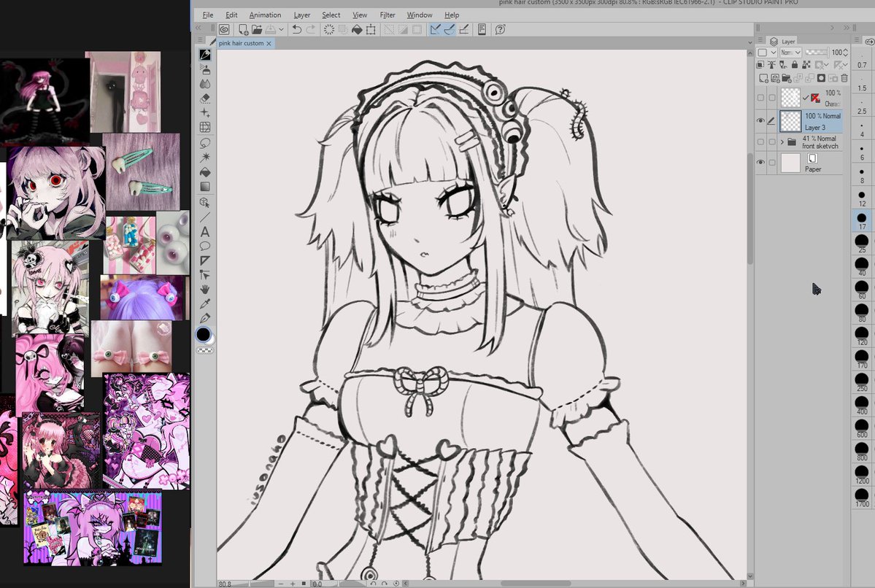Open the Layer menu
Image resolution: width=875 pixels, height=588 pixels.
(302, 15)
